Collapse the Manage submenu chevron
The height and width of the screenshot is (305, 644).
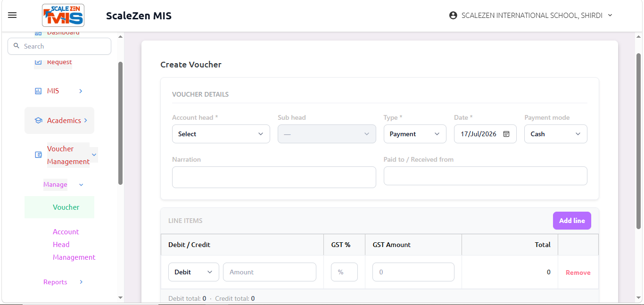pyautogui.click(x=81, y=185)
